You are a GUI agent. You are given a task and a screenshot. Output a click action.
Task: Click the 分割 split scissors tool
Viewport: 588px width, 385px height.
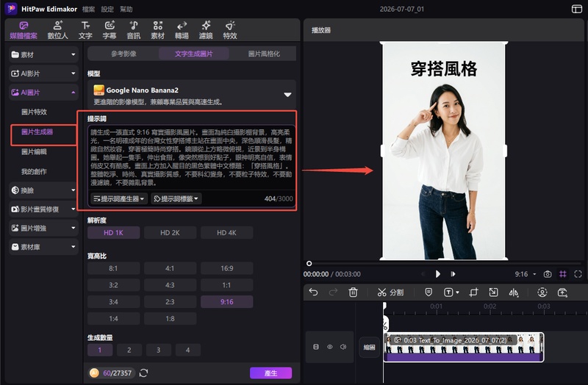(390, 292)
